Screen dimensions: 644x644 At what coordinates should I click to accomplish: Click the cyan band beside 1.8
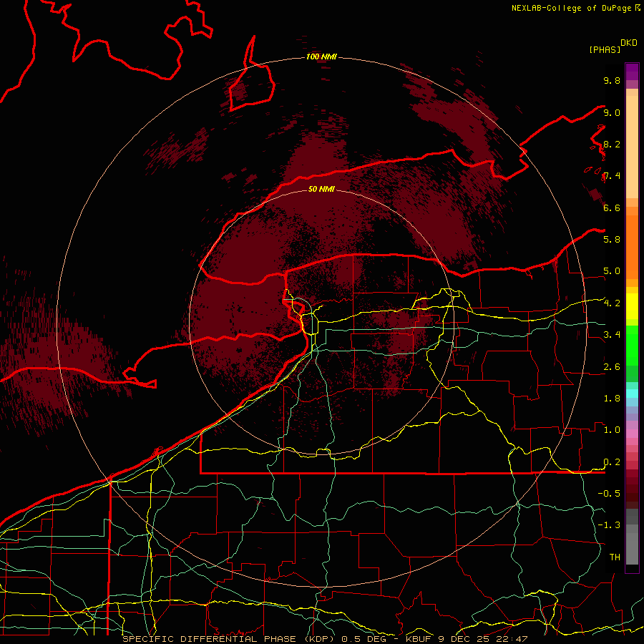click(632, 394)
